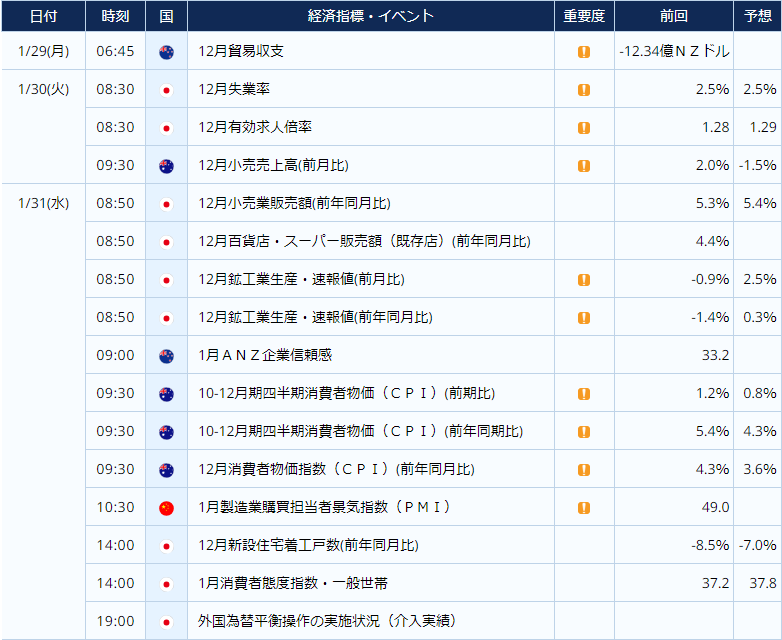Click the forecast value 37.8
The height and width of the screenshot is (640, 782).
click(x=763, y=583)
